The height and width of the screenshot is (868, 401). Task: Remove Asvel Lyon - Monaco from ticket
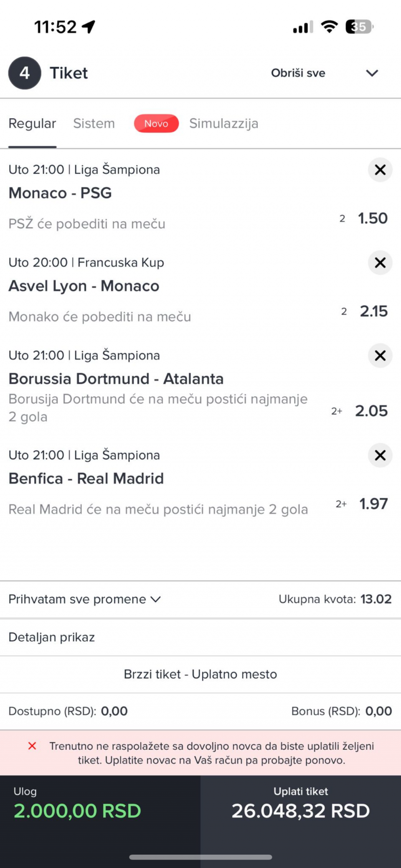(380, 262)
